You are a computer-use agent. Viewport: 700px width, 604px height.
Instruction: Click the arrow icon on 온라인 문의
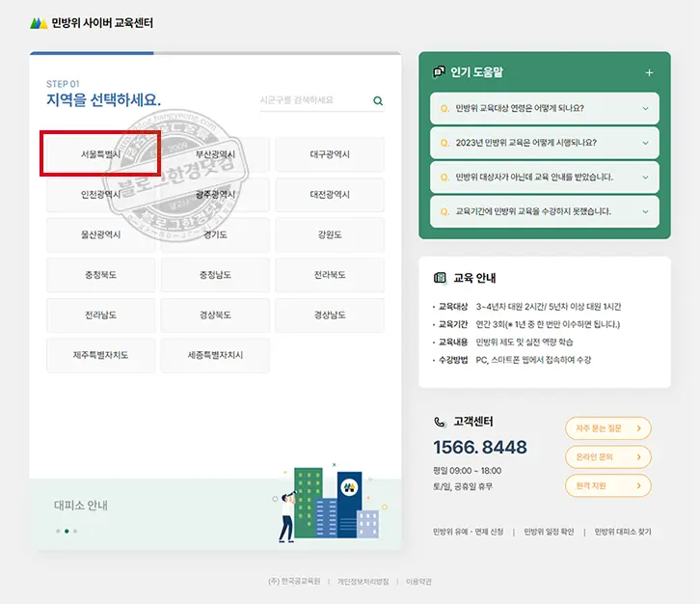point(639,457)
